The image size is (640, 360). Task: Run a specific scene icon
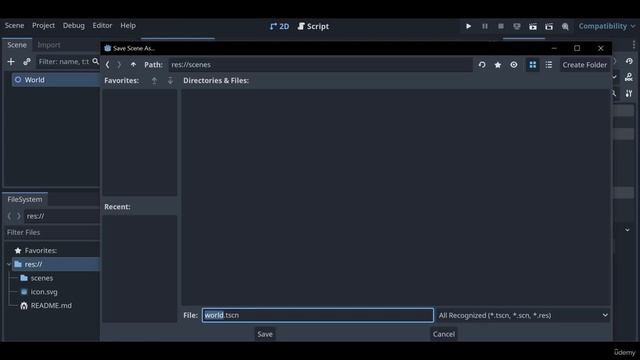click(x=549, y=27)
